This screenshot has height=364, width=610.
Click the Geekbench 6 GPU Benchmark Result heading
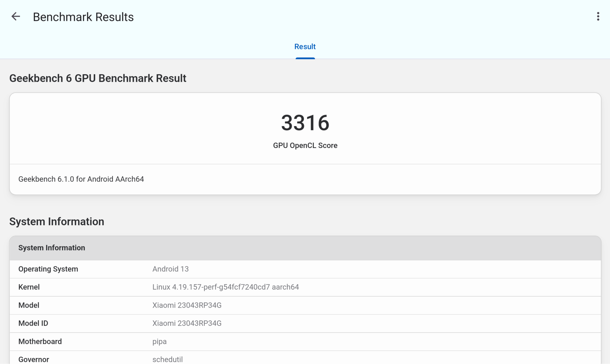[x=98, y=78]
